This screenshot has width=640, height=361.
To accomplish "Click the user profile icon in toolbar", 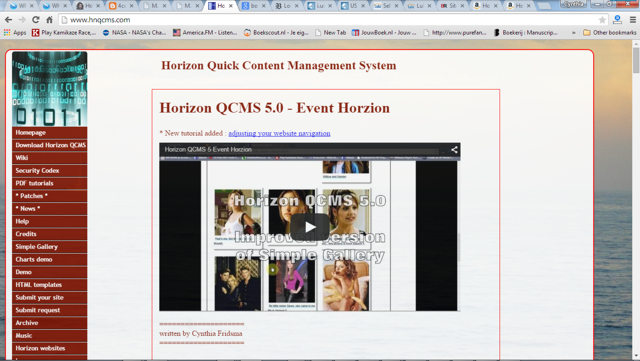I will pyautogui.click(x=618, y=19).
